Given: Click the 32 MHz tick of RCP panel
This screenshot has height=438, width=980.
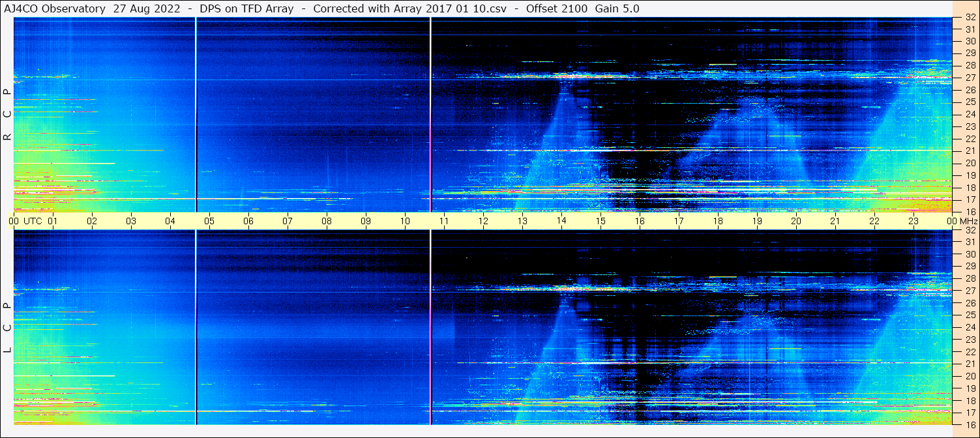Looking at the screenshot, I should tap(970, 18).
